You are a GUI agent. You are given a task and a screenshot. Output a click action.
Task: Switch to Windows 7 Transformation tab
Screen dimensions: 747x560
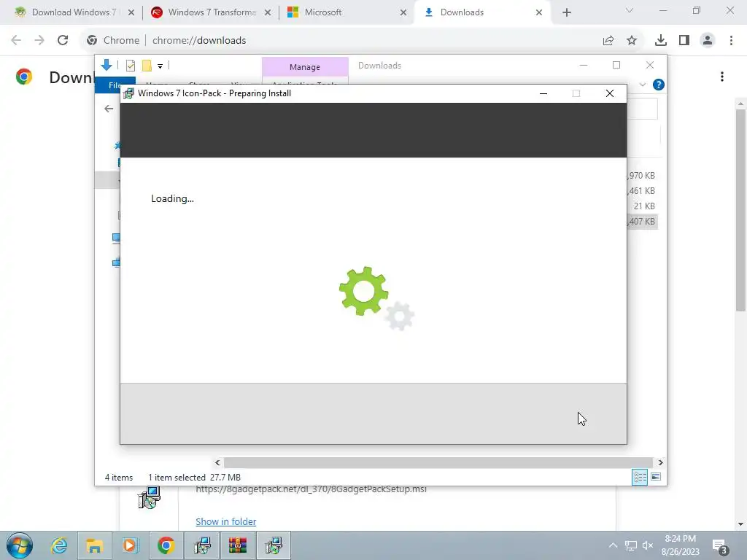[x=212, y=12]
